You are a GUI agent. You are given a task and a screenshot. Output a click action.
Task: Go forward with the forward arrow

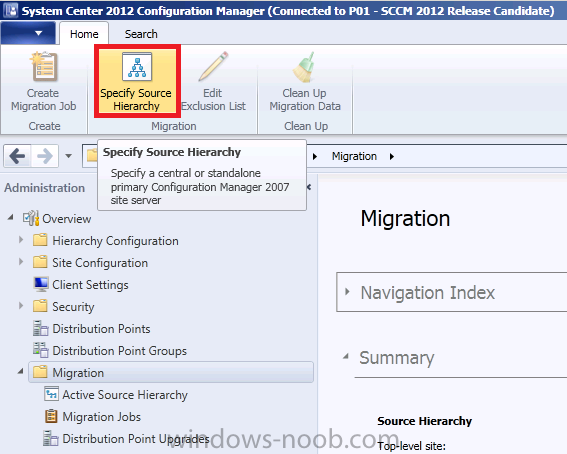[x=44, y=156]
